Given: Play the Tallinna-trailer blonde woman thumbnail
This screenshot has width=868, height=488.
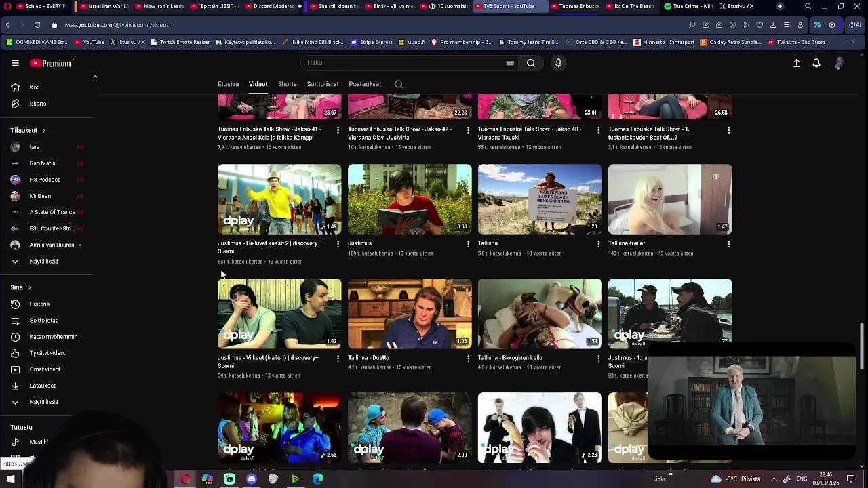Looking at the screenshot, I should pos(670,199).
